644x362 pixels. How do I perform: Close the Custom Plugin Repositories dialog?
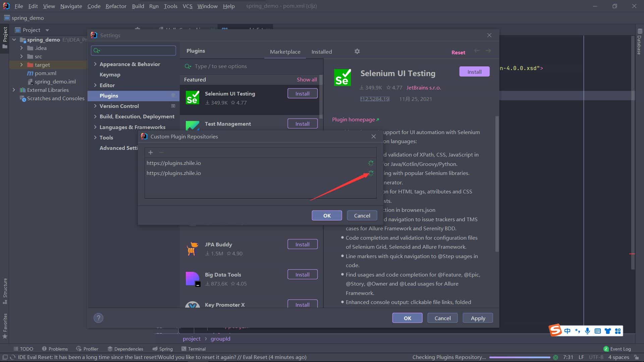(x=374, y=136)
